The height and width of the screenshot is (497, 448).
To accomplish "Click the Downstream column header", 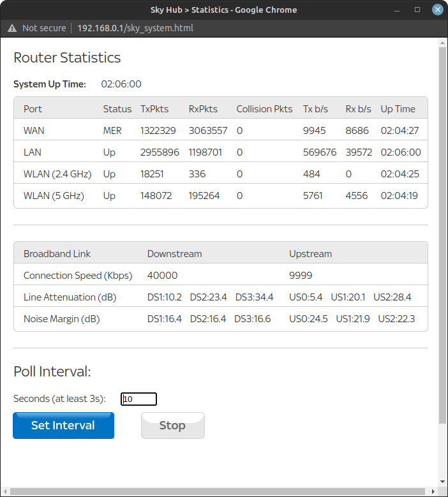I will 174,253.
